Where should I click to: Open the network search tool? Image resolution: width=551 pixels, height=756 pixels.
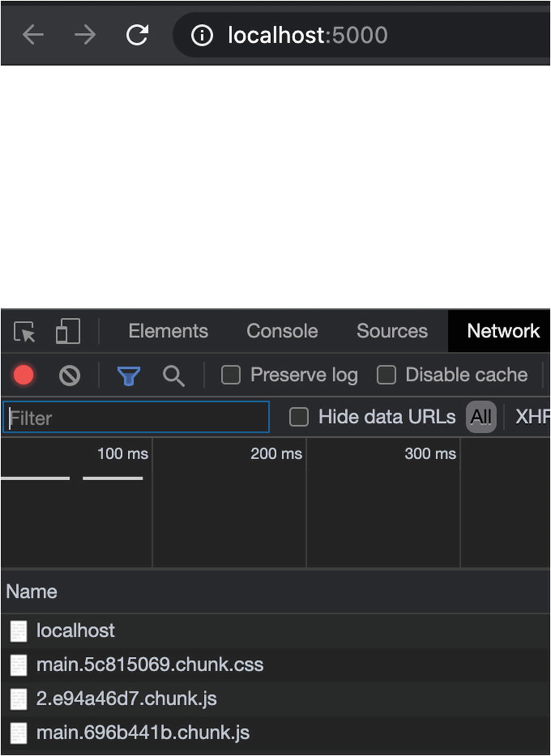(x=173, y=376)
